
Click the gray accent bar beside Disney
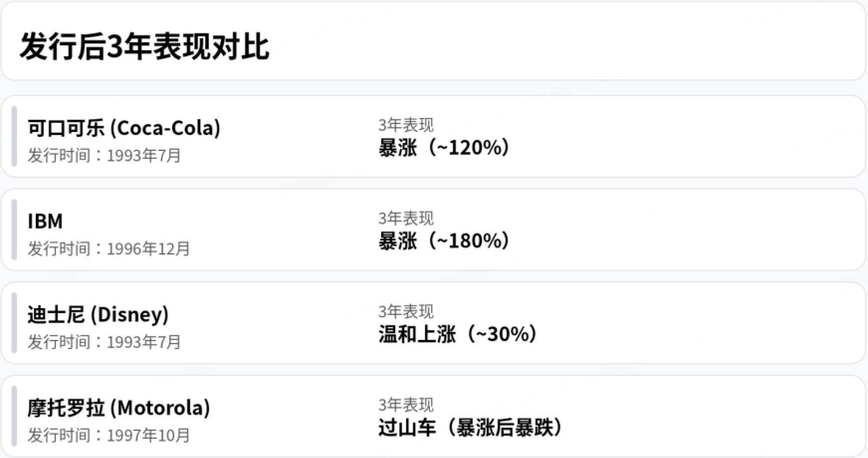click(14, 323)
